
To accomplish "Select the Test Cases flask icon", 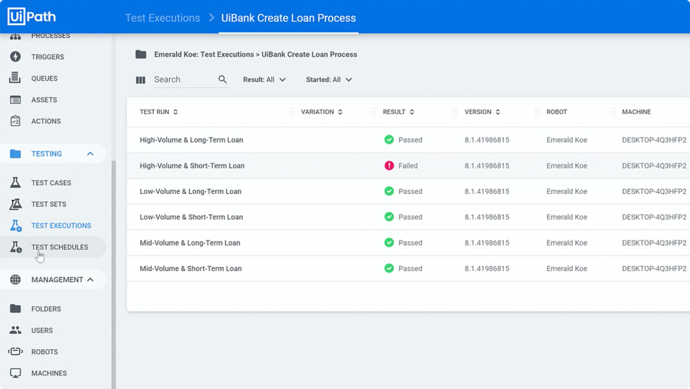I will pos(15,183).
